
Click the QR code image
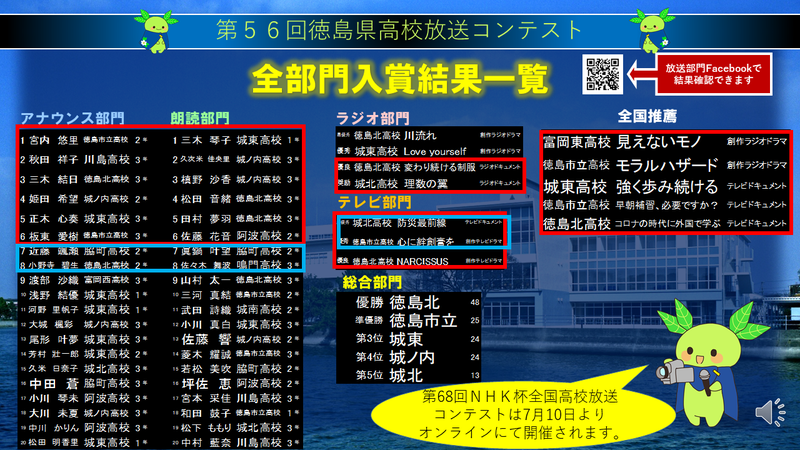click(x=603, y=75)
